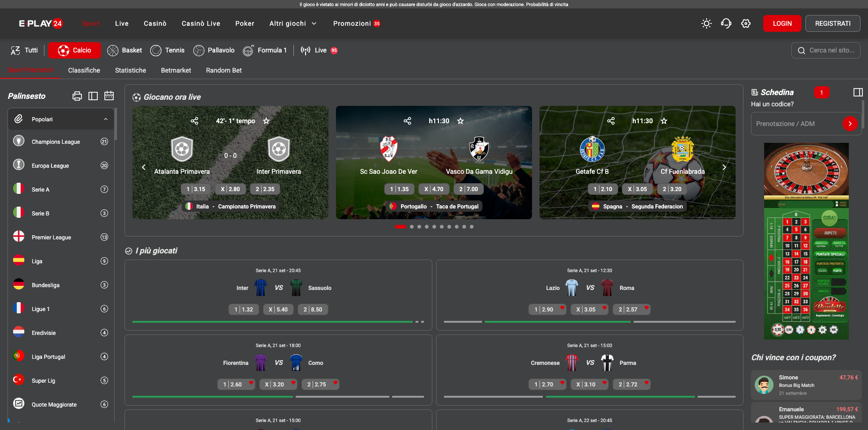Viewport: 868px width, 430px height.
Task: Jump to the second live carousel dot
Action: click(x=412, y=227)
